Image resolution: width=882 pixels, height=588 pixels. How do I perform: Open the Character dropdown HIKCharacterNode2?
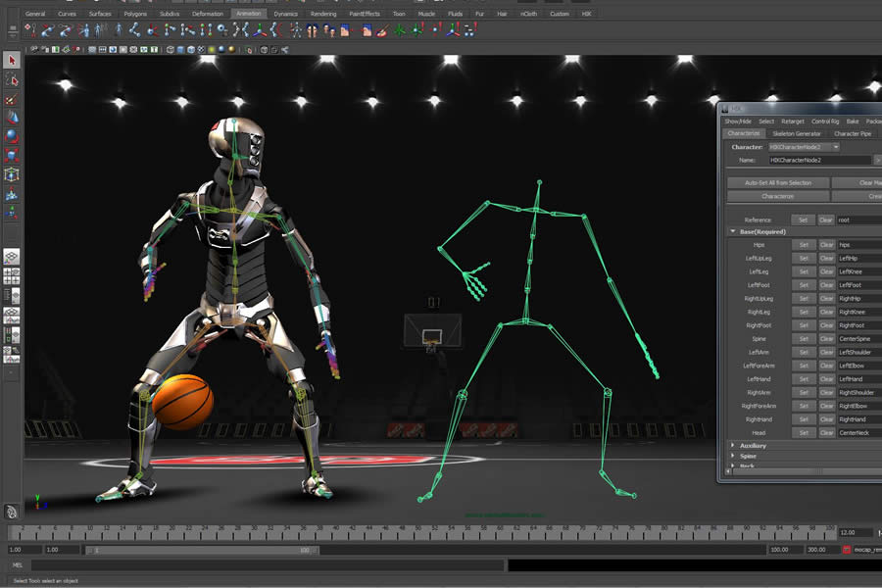803,147
